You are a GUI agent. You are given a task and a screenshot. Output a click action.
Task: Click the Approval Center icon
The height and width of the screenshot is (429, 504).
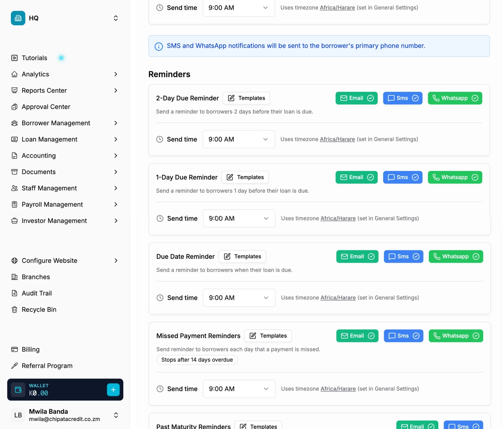(x=14, y=107)
